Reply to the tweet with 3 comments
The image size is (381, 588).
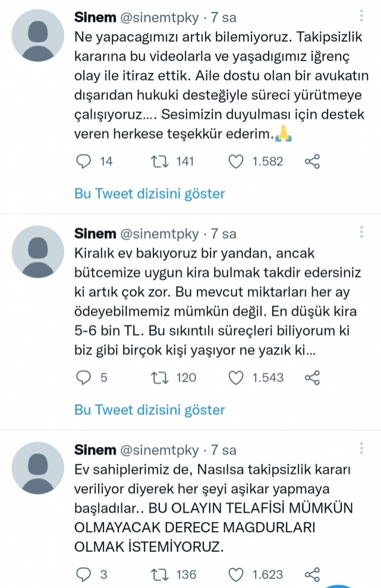click(x=86, y=574)
